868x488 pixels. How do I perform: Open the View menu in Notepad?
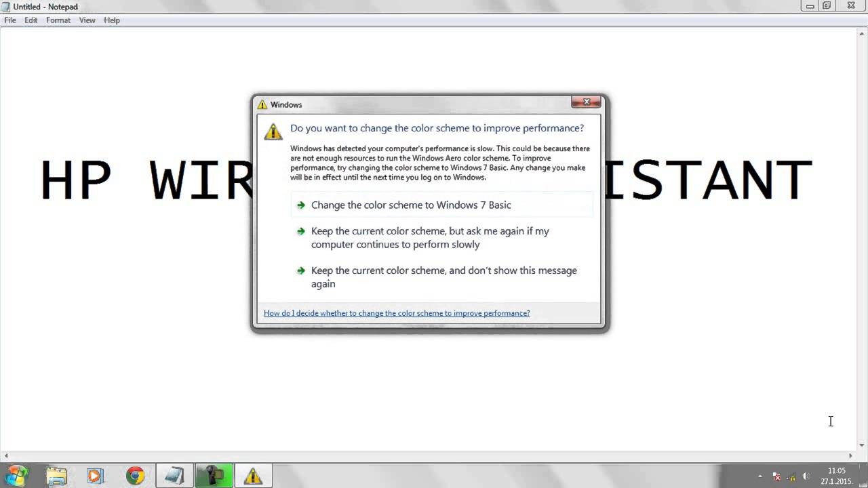(x=87, y=20)
